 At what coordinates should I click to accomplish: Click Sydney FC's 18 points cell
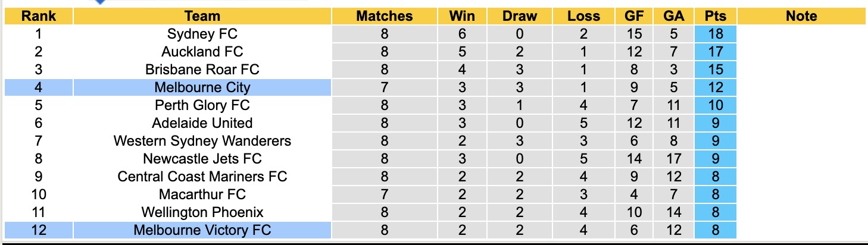tap(715, 34)
